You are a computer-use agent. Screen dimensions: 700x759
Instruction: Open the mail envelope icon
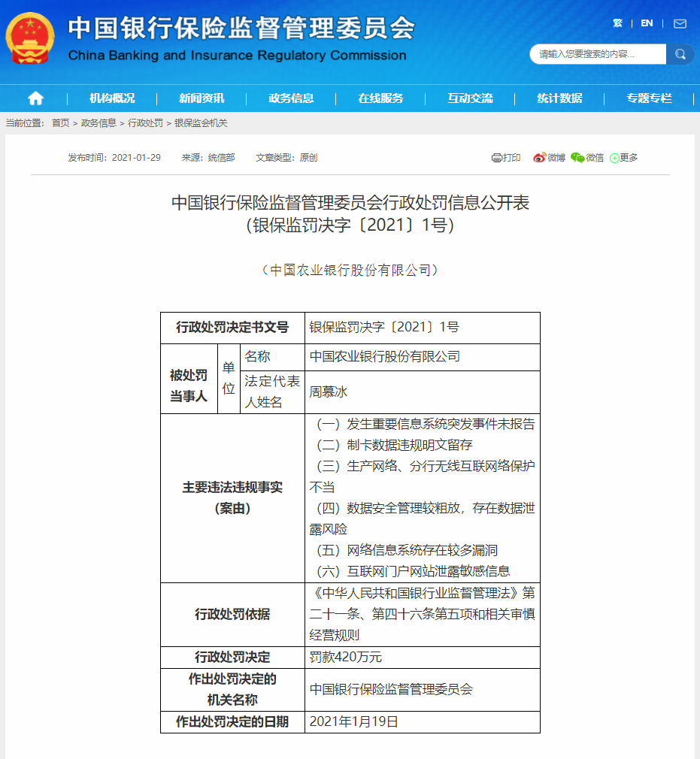[x=680, y=24]
